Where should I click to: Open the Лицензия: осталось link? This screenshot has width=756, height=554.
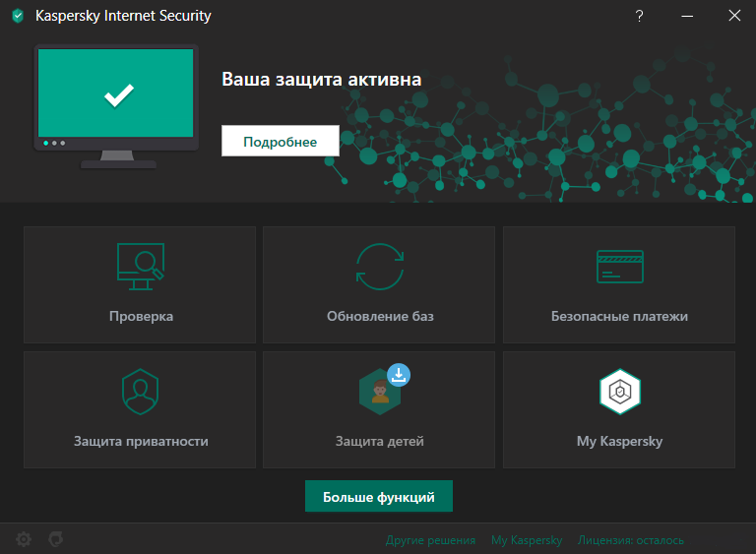631,540
